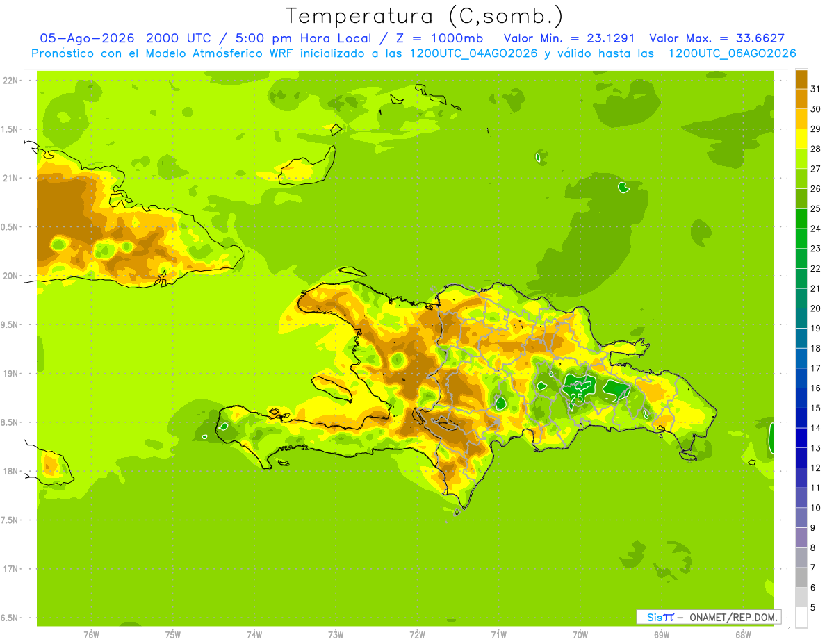834x644 pixels.
Task: Click the "71W" longitude label
Action: pos(498,635)
